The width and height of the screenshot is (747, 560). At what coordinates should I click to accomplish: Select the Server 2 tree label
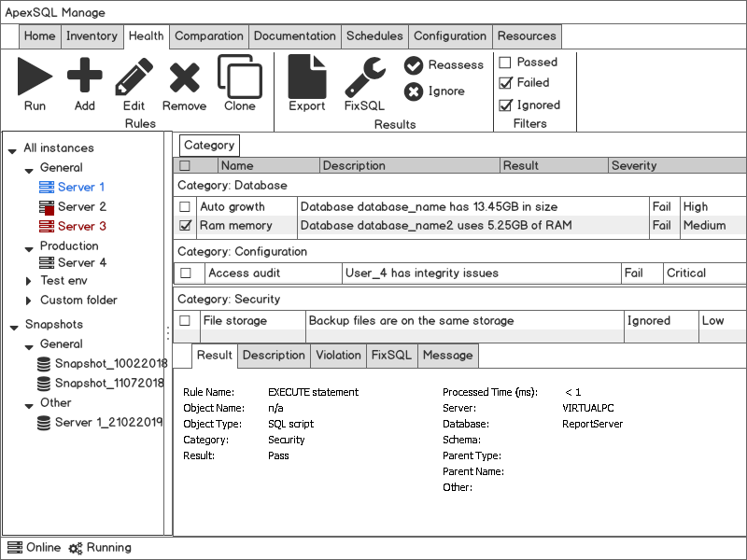point(82,207)
